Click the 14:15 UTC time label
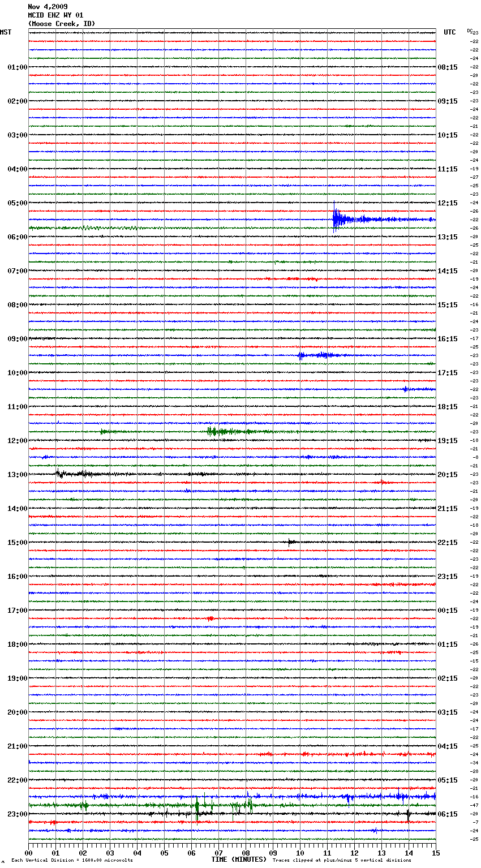 click(x=448, y=271)
